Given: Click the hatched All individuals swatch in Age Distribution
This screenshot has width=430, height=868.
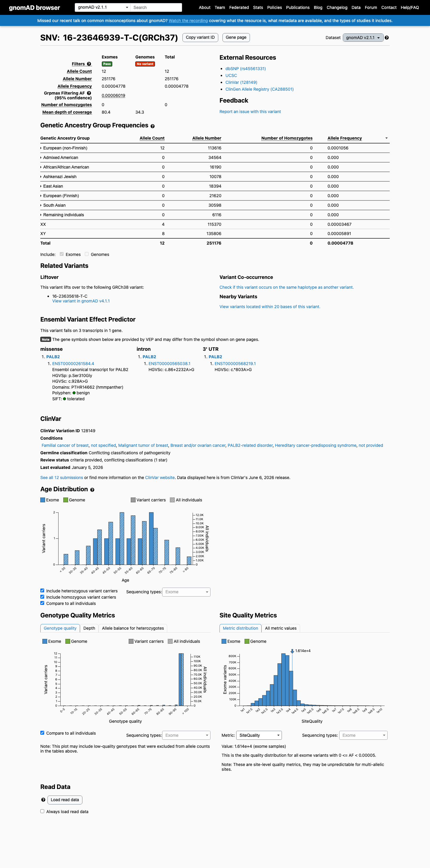Looking at the screenshot, I should point(172,500).
